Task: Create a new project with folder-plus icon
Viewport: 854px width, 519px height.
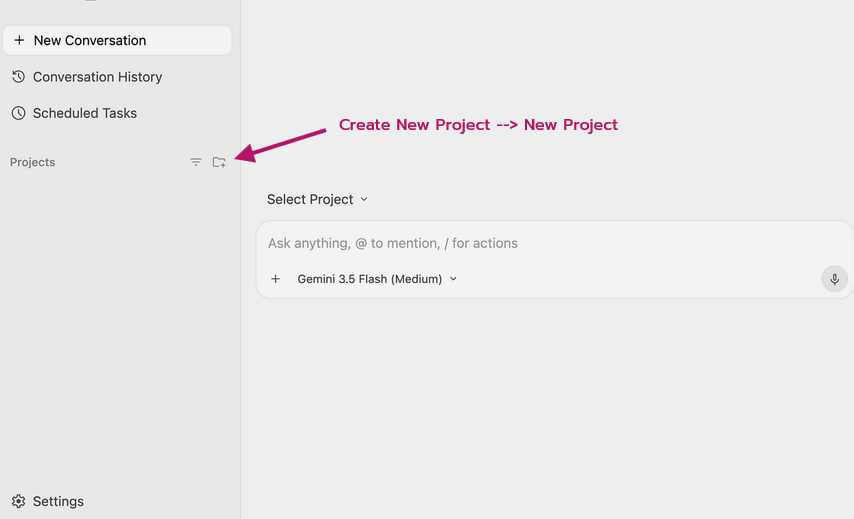Action: tap(219, 162)
